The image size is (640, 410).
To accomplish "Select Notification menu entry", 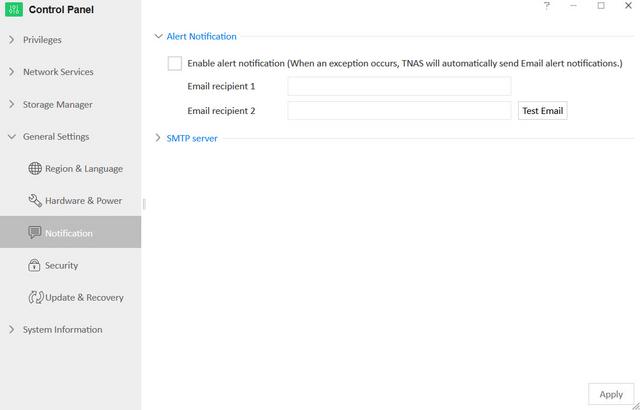I will click(x=71, y=232).
